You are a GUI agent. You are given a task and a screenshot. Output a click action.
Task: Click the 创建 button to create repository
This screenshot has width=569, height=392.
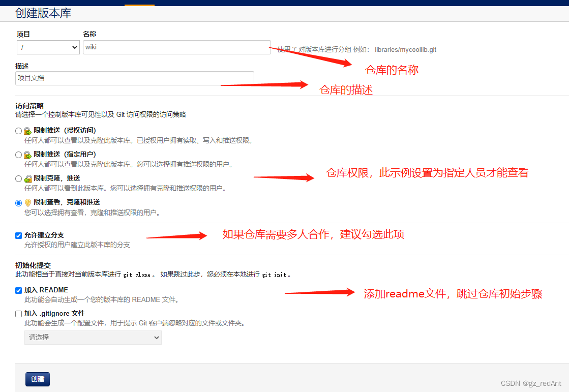(37, 379)
